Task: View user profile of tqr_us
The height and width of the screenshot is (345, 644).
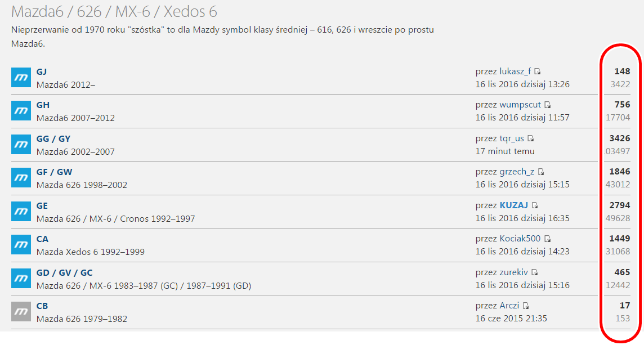Action: 512,138
